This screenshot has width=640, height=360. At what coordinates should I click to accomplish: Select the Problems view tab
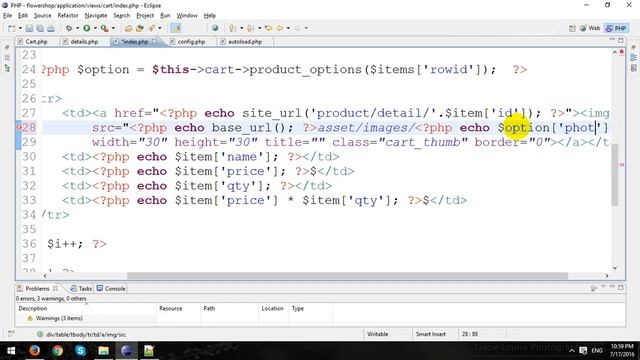click(37, 289)
